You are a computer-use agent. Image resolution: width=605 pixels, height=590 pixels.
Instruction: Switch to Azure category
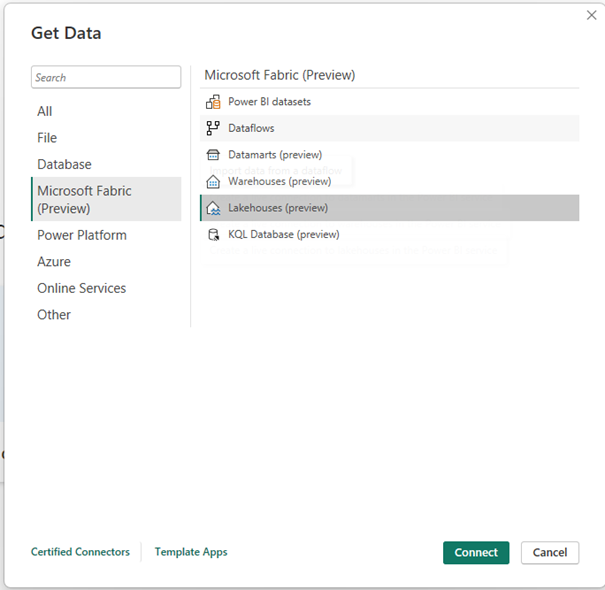pos(106,262)
